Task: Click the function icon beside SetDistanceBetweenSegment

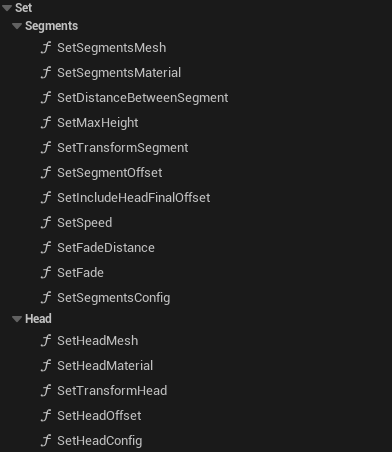Action: [46, 98]
